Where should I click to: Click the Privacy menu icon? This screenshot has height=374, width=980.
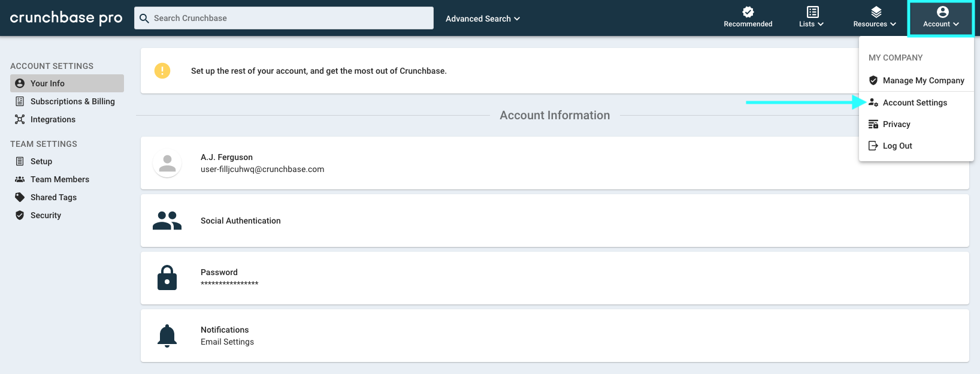pos(873,124)
